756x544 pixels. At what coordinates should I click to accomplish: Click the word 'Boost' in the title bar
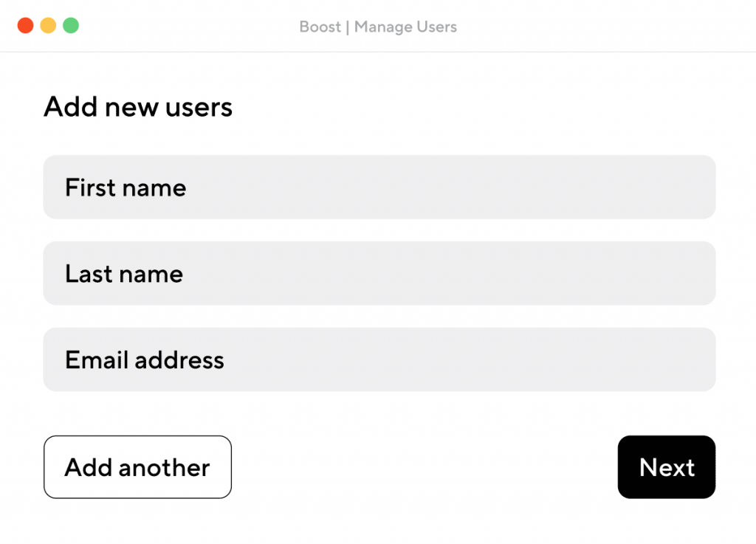[x=320, y=27]
